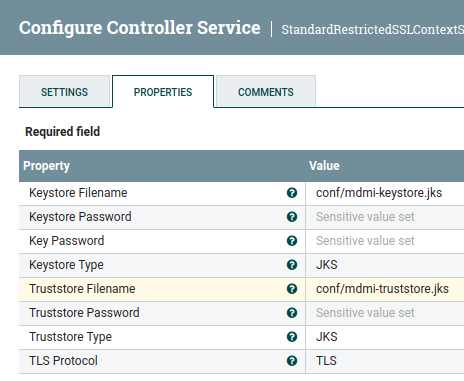Select the TLS Protocol property name
Image resolution: width=464 pixels, height=381 pixels.
pyautogui.click(x=63, y=361)
